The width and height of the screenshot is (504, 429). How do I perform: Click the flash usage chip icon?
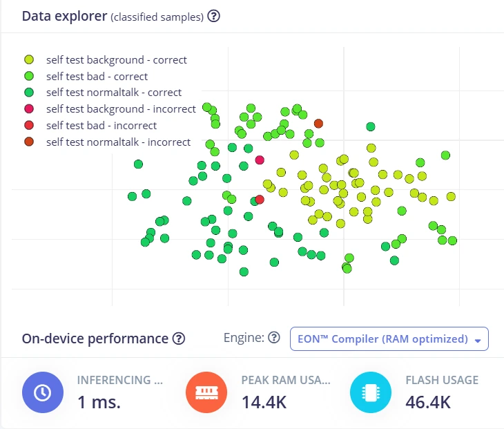click(x=371, y=392)
